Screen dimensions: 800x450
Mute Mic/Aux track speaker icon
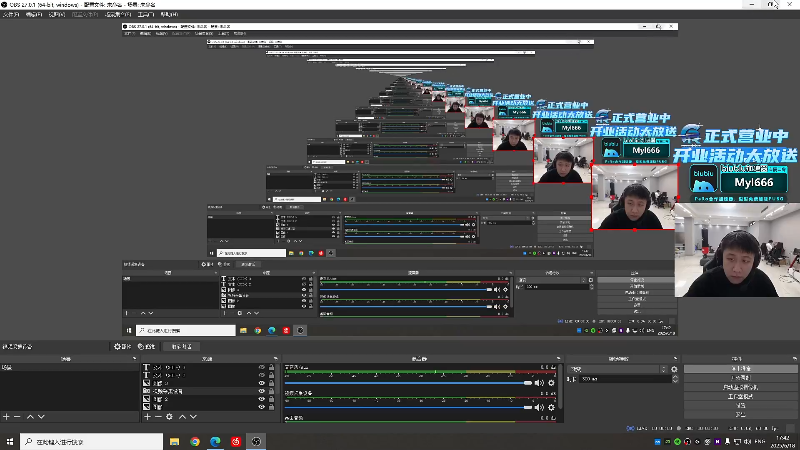[539, 383]
